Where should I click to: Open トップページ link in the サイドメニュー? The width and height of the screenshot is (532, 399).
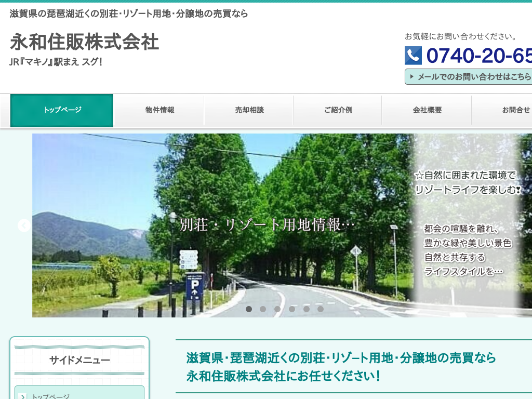pyautogui.click(x=50, y=396)
